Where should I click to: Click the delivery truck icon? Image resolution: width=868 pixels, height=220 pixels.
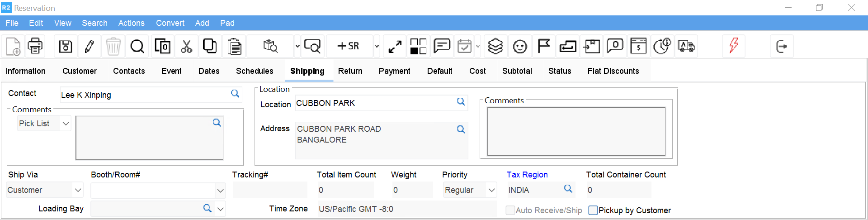[686, 46]
